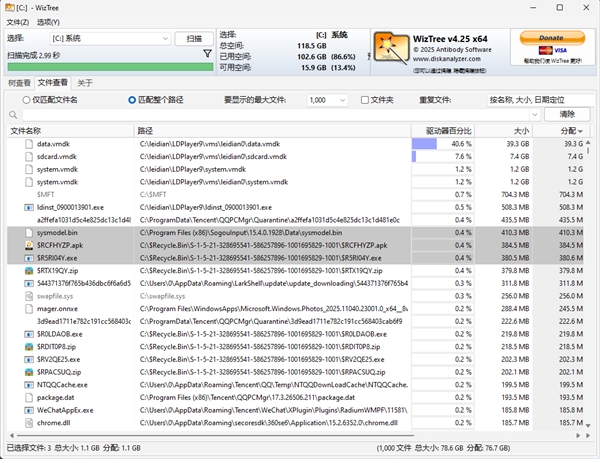Image resolution: width=600 pixels, height=463 pixels.
Task: Click path C:\leidian\LDPlayer9\system.vmdk
Action: [x=192, y=169]
